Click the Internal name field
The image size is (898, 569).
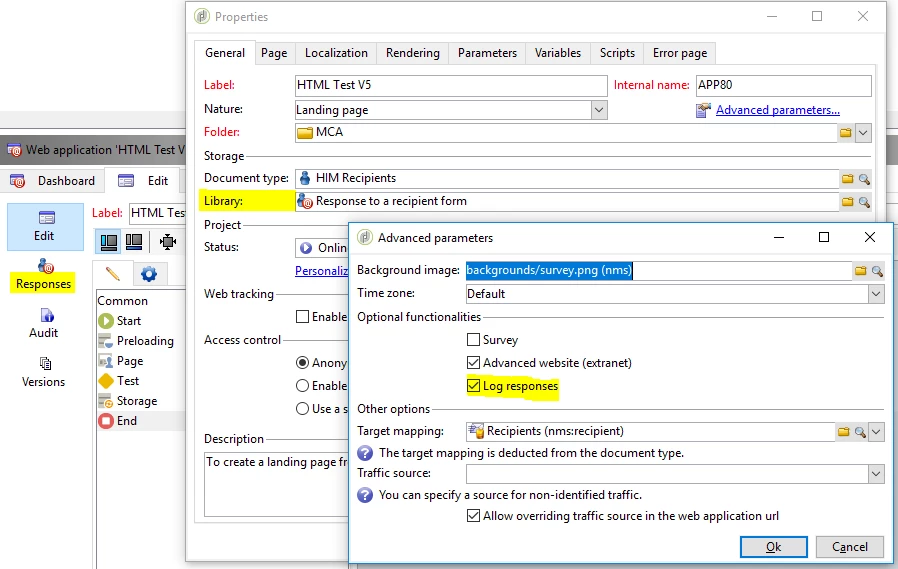(x=783, y=86)
